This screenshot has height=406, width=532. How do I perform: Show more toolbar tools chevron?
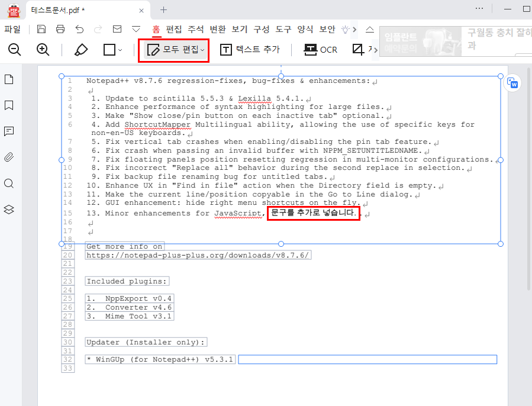[x=375, y=50]
